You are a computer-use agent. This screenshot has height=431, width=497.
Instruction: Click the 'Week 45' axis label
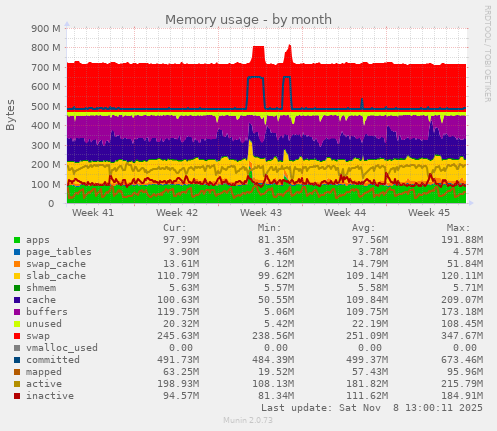click(x=429, y=213)
